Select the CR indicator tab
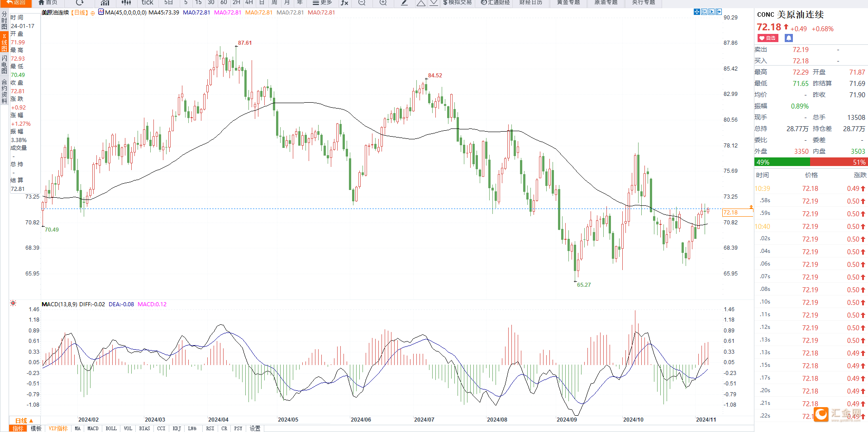Viewport: 868px width, 432px height. click(224, 428)
